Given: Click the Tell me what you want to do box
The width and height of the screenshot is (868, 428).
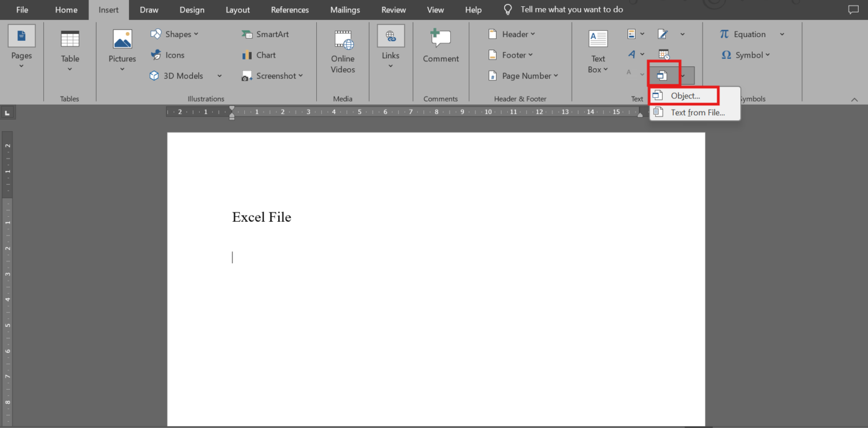Looking at the screenshot, I should pos(572,10).
